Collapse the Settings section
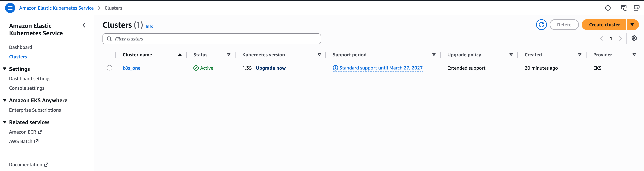Screen dimensions: 644x171 pos(5,69)
